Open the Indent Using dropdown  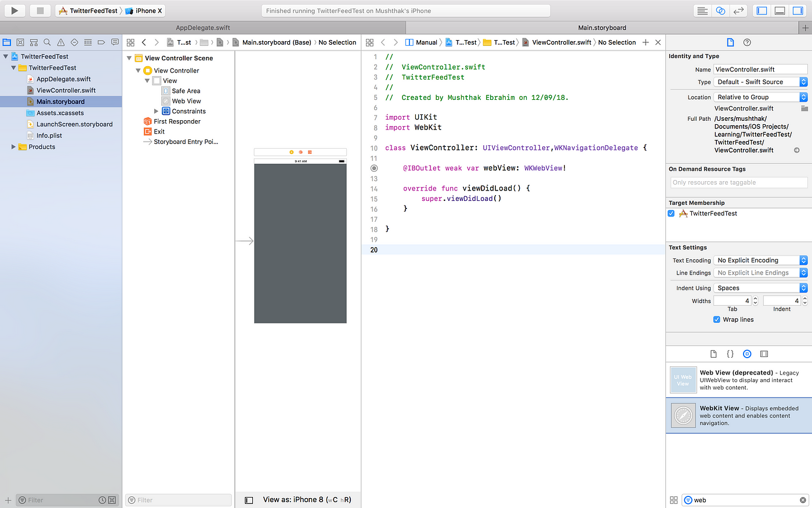(760, 288)
